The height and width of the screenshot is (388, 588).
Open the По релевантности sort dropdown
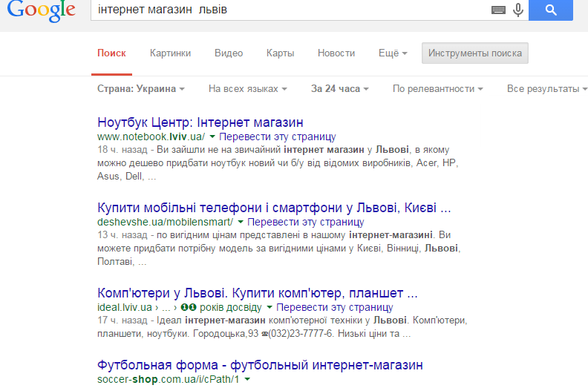click(438, 89)
